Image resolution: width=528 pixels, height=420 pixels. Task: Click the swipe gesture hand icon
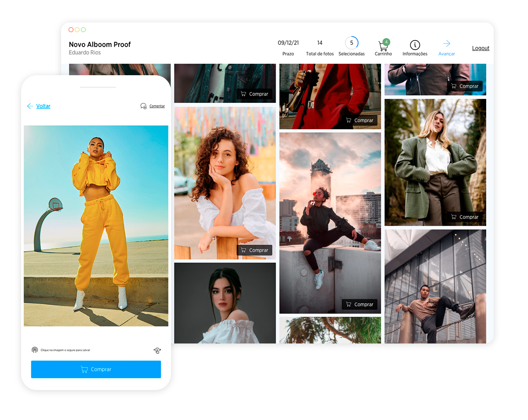coord(157,350)
